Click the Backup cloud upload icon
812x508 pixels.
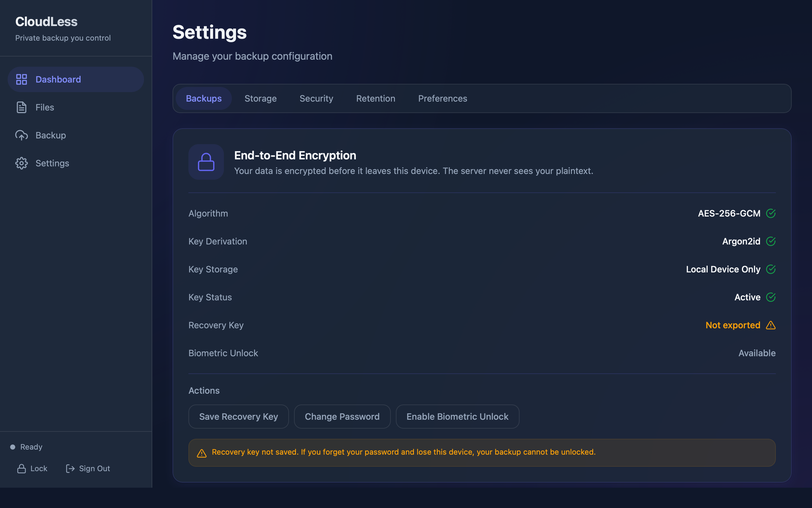(22, 135)
